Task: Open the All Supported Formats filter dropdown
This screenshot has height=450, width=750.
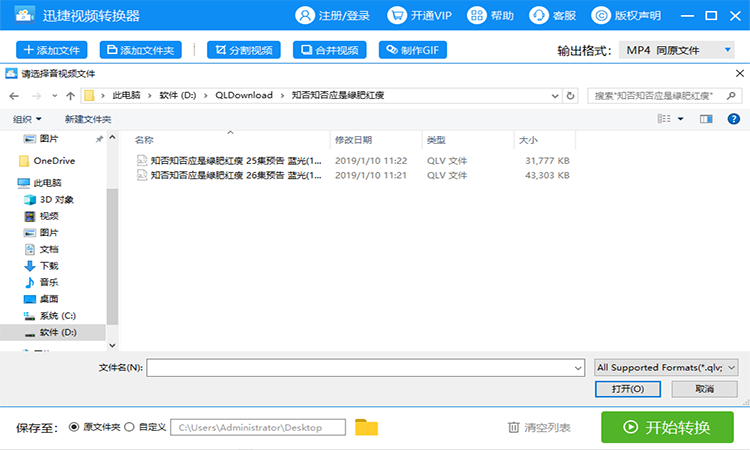Action: 666,368
